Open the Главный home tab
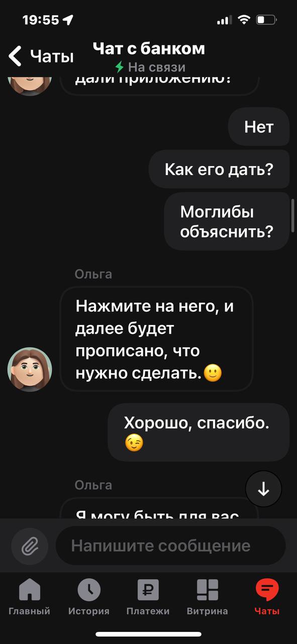 pos(30,597)
